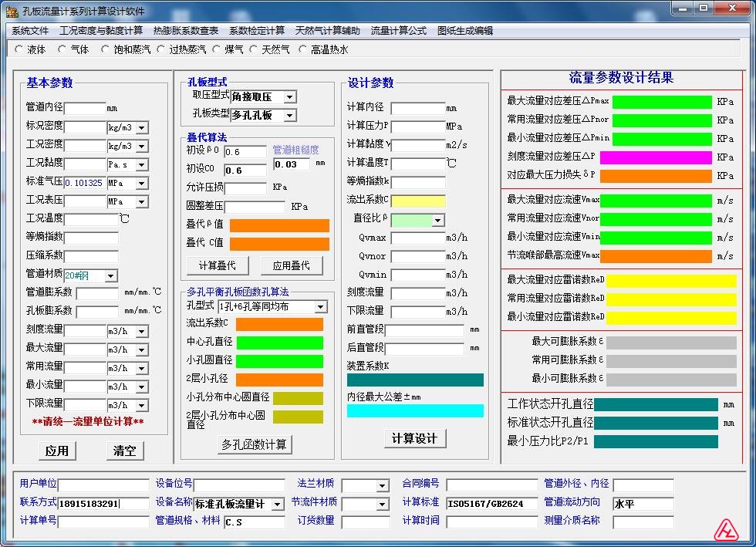
Task: Click the orange 叠代β值 result bar
Action: point(279,225)
